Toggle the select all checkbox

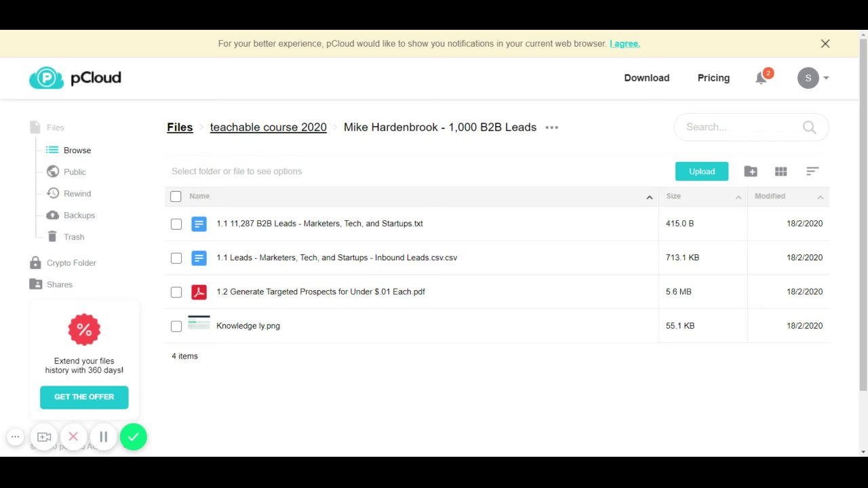[176, 197]
